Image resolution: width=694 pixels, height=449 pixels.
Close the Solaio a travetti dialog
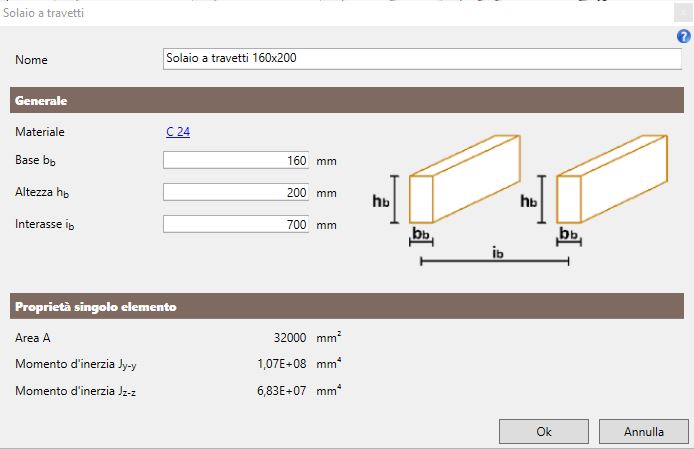[683, 13]
